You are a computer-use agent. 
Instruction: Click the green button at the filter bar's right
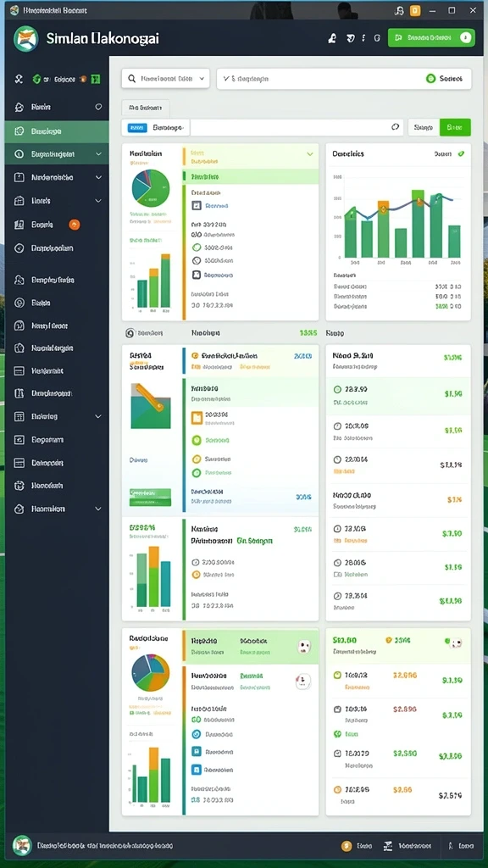point(455,127)
